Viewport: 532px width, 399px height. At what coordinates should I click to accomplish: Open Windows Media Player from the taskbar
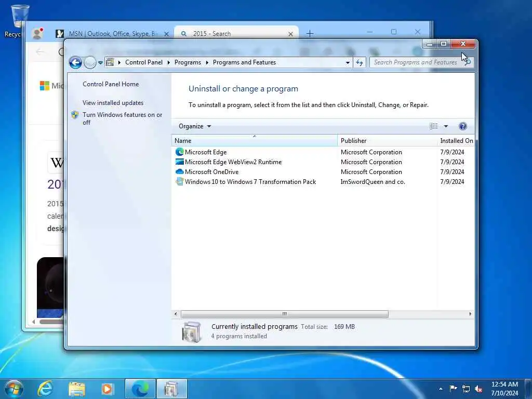(107, 389)
